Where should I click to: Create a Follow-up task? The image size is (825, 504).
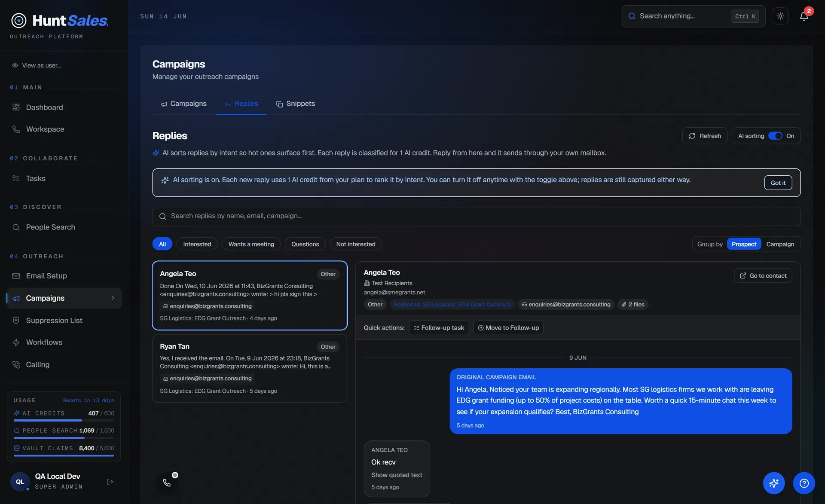[x=439, y=328]
